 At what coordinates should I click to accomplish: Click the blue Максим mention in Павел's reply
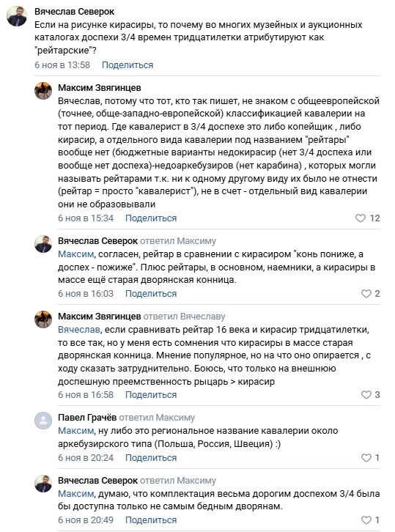(75, 431)
